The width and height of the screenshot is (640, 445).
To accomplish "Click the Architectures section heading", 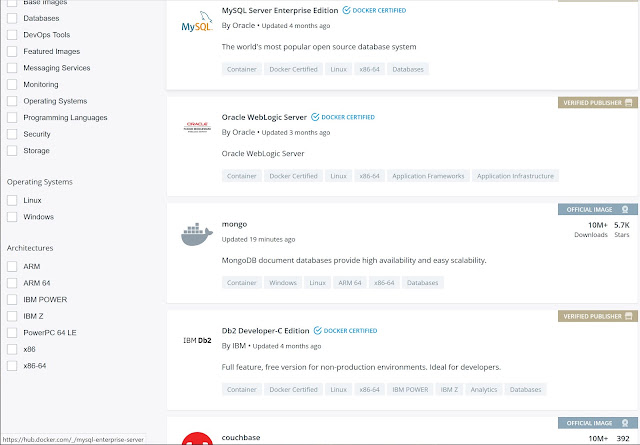I will pyautogui.click(x=30, y=248).
